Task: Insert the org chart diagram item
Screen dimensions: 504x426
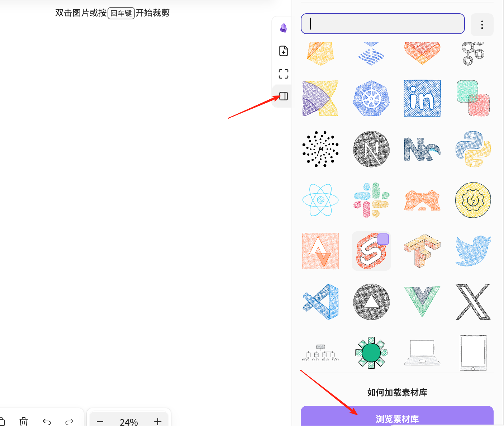Action: [320, 353]
